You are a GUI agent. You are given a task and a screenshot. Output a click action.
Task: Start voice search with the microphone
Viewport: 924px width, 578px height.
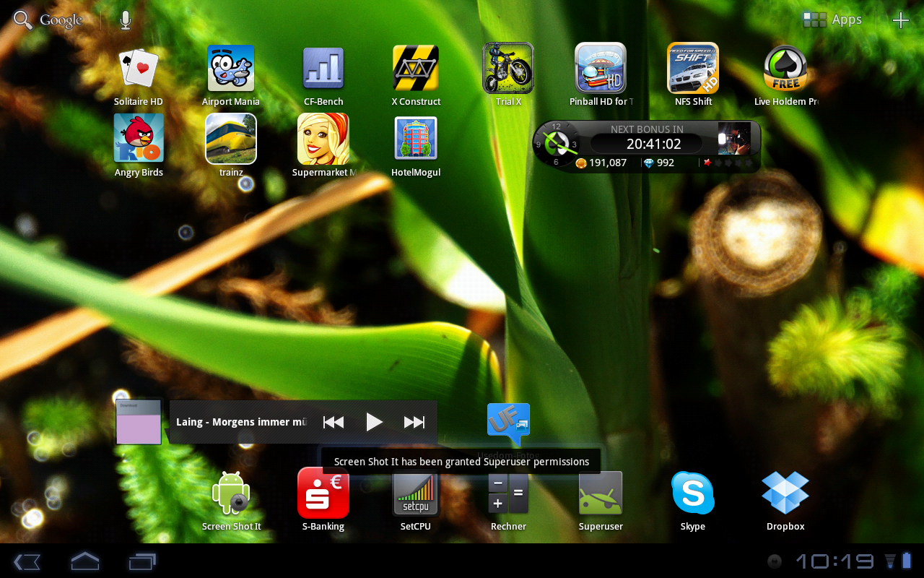coord(126,20)
